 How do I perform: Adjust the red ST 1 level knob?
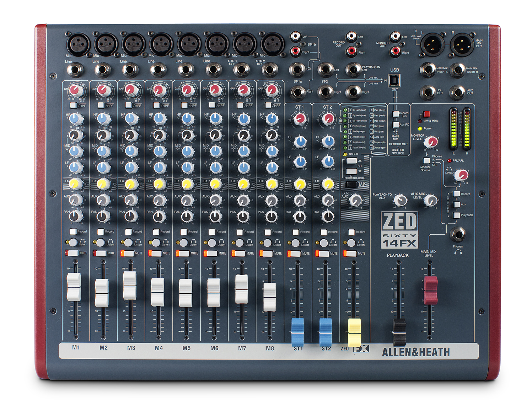(x=300, y=118)
